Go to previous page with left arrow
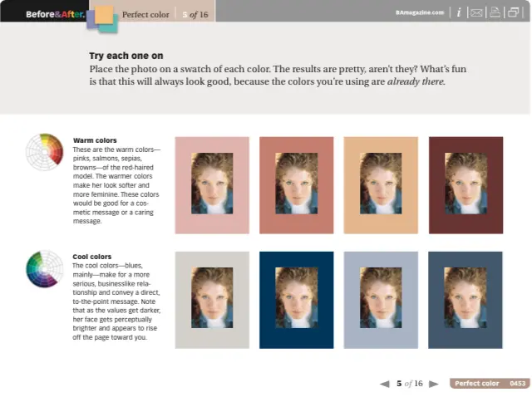The image size is (532, 397). pyautogui.click(x=384, y=384)
